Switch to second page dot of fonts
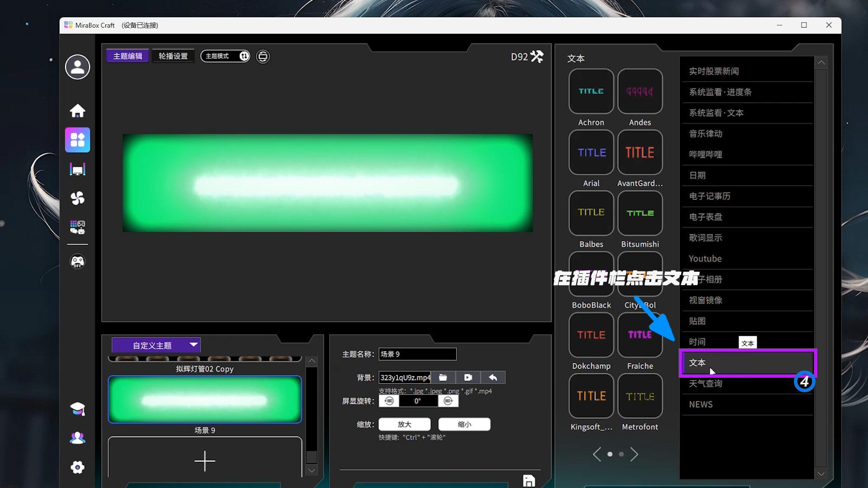Image resolution: width=868 pixels, height=488 pixels. [621, 454]
